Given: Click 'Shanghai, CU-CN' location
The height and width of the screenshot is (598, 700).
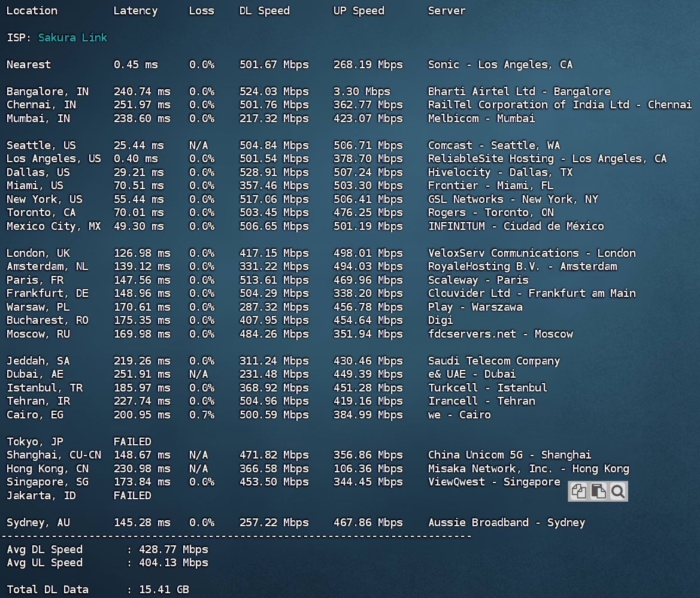Looking at the screenshot, I should (53, 455).
